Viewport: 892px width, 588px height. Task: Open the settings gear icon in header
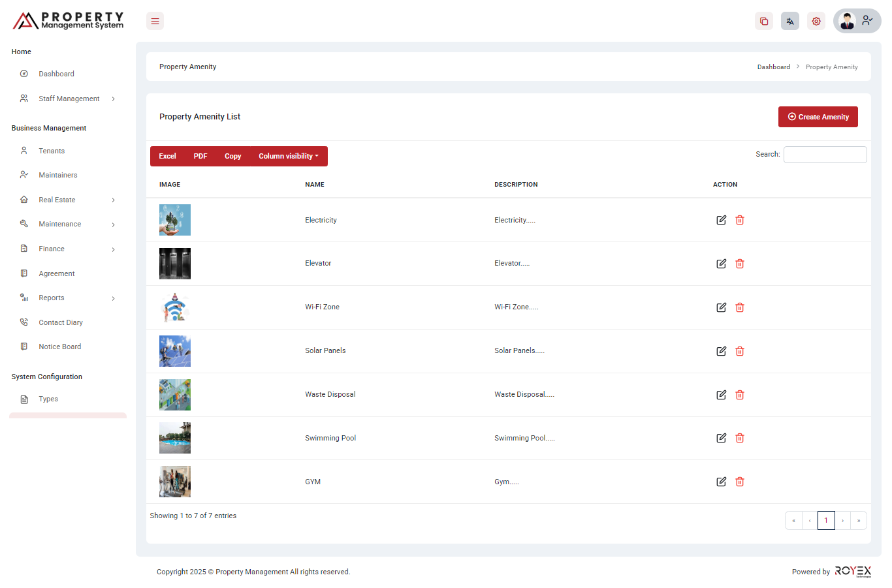coord(816,22)
